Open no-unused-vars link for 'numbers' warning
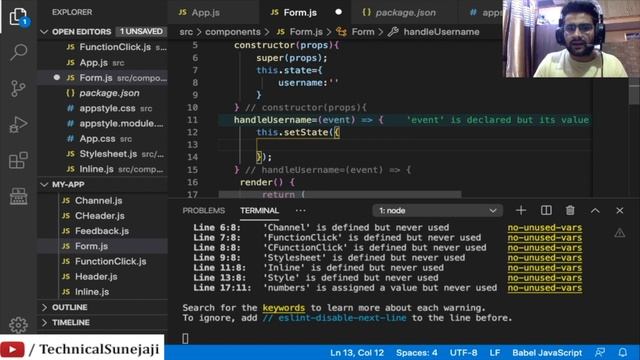Screen dimensions: 640x360 (545, 288)
